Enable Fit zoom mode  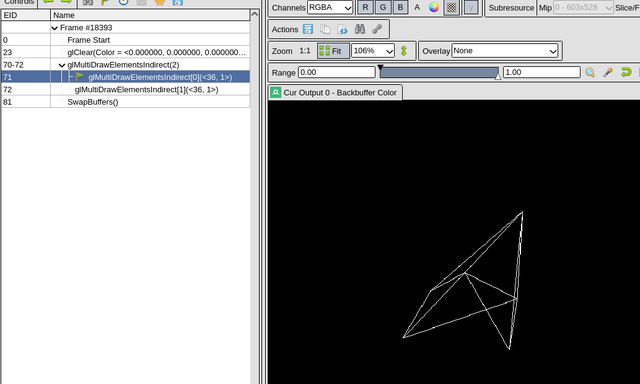click(333, 51)
